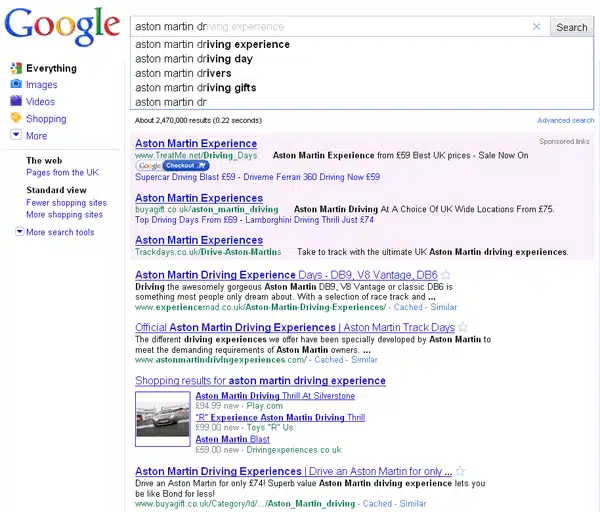
Task: Click the Search button
Action: coord(572,27)
